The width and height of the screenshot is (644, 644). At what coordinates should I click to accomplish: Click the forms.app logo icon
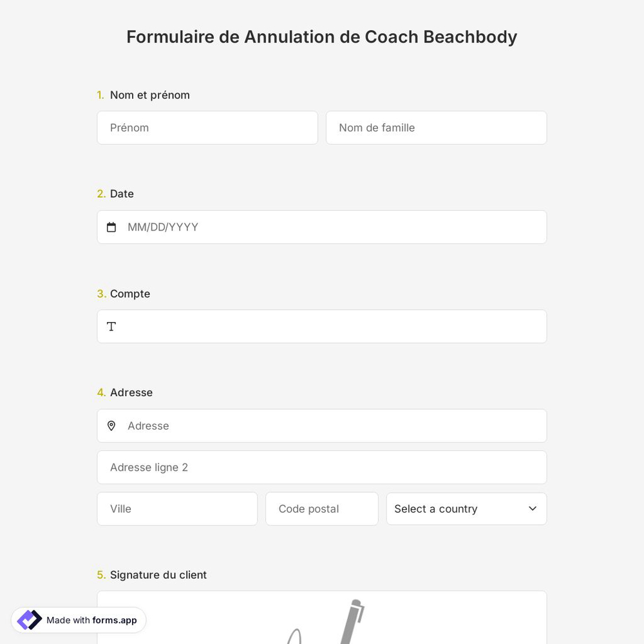click(x=29, y=620)
